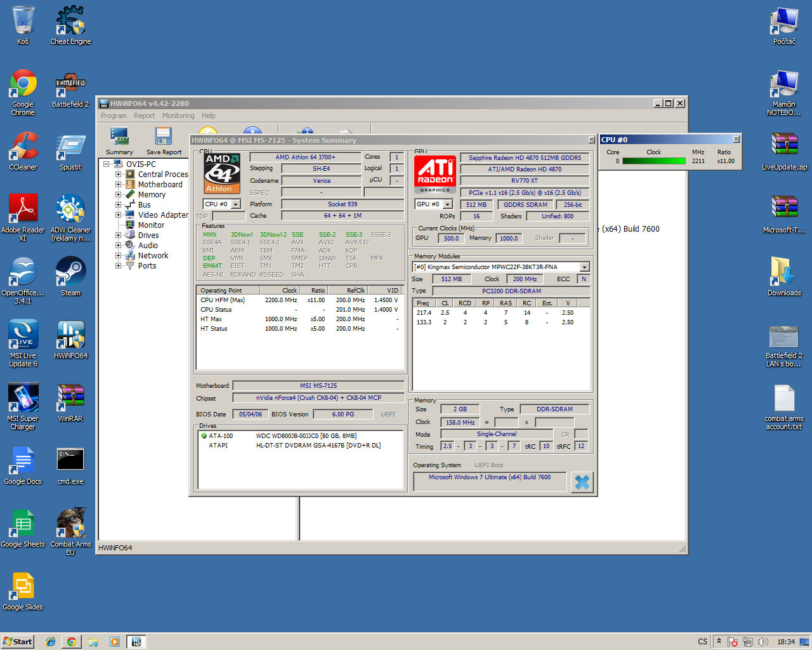Viewport: 812px width, 650px height.
Task: Open the Report menu
Action: [144, 116]
